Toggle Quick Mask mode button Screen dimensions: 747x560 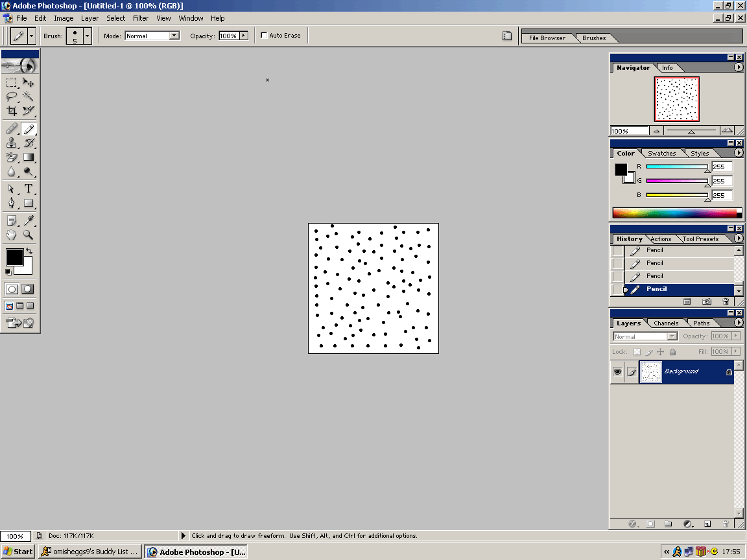tap(28, 288)
